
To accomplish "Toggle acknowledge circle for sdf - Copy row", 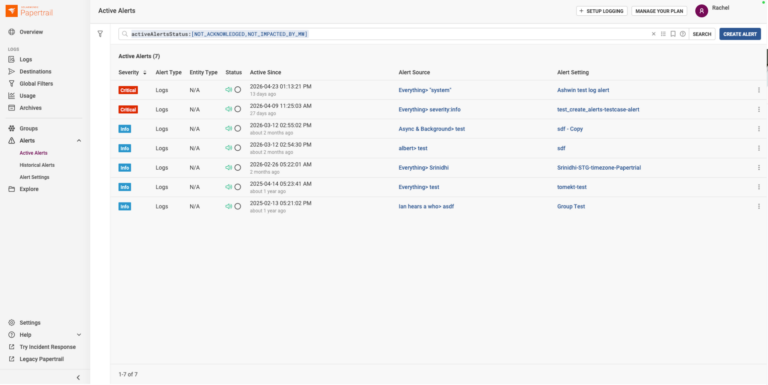I will tap(238, 128).
